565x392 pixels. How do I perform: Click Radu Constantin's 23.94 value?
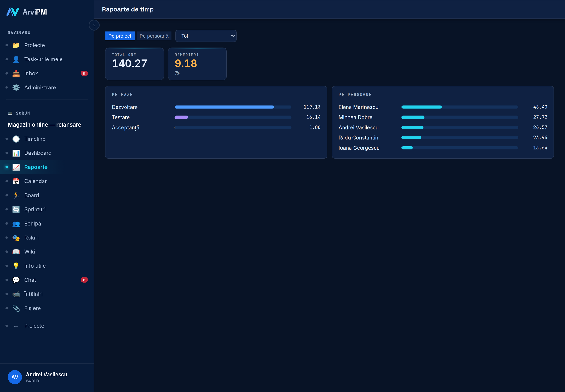point(540,138)
